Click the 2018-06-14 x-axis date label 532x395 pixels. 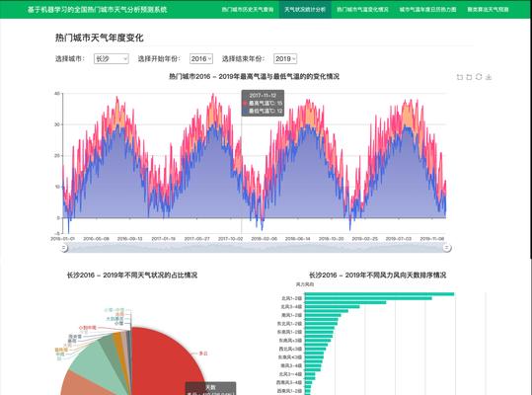click(x=297, y=239)
